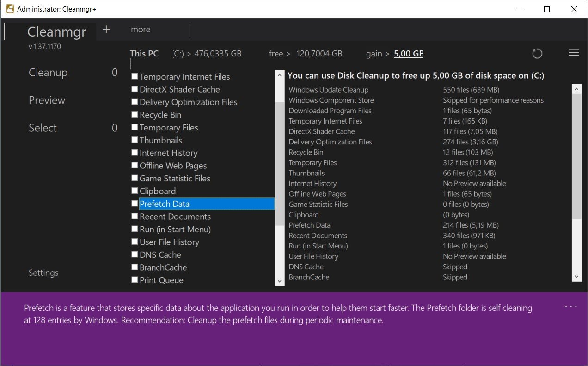Click the results panel scrollbar up arrow
588x366 pixels.
(x=576, y=88)
